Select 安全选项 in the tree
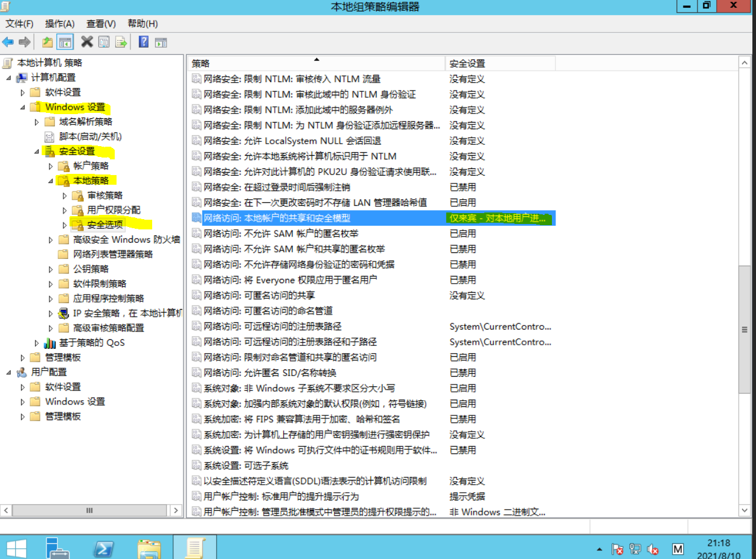756x559 pixels. [x=105, y=225]
